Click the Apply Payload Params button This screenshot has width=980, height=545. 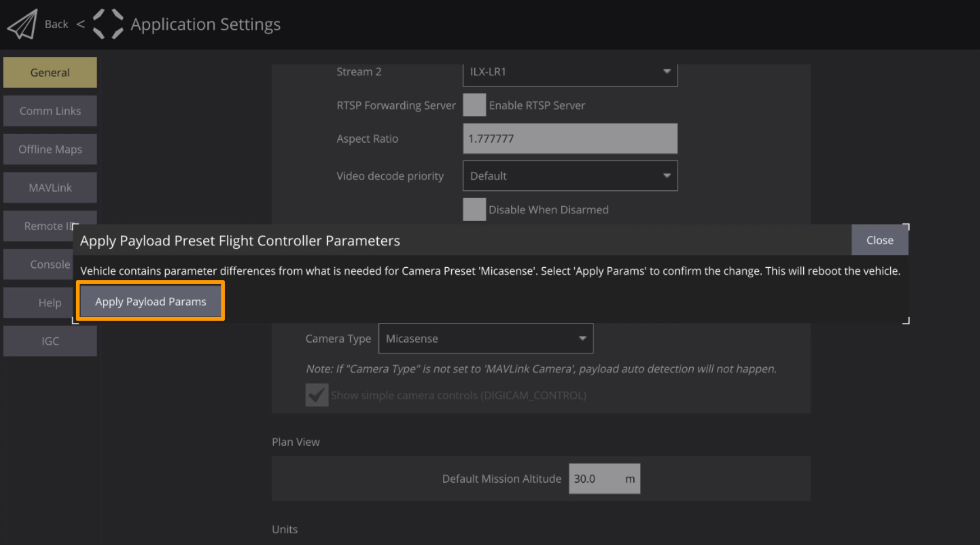150,301
